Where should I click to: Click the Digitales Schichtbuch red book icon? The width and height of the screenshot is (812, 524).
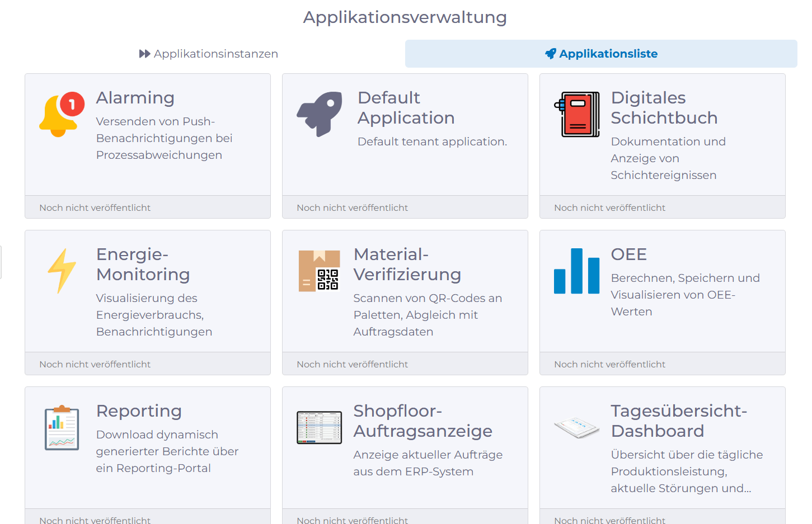[x=576, y=114]
